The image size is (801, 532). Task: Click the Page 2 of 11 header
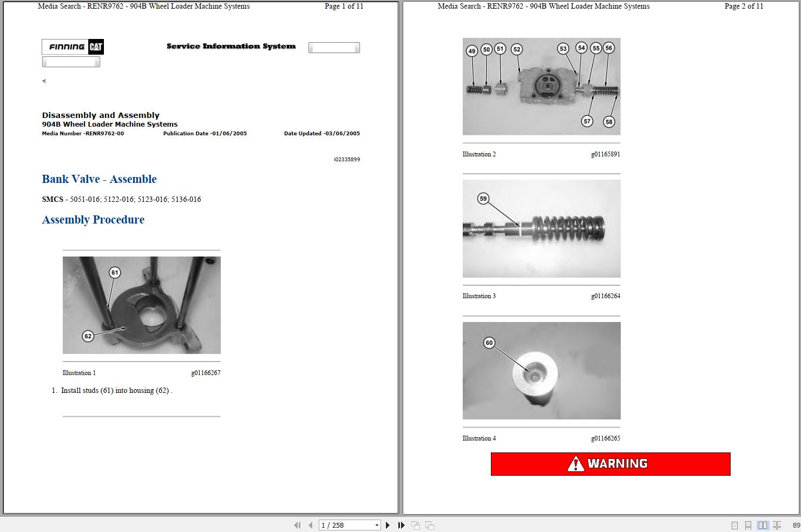point(744,6)
